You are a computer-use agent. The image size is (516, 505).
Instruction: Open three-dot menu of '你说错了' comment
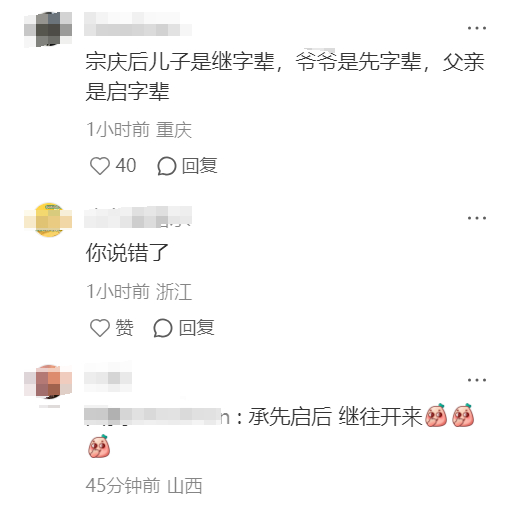click(x=477, y=218)
